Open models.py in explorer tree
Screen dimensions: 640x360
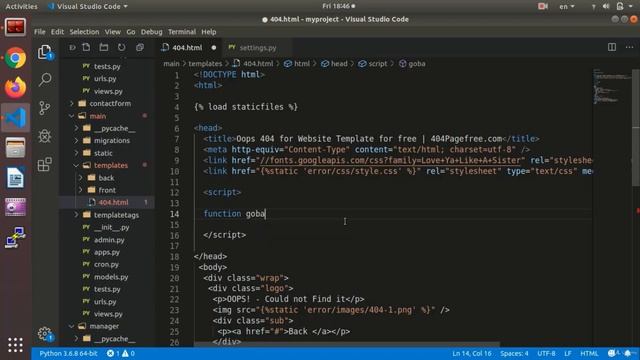(111, 277)
